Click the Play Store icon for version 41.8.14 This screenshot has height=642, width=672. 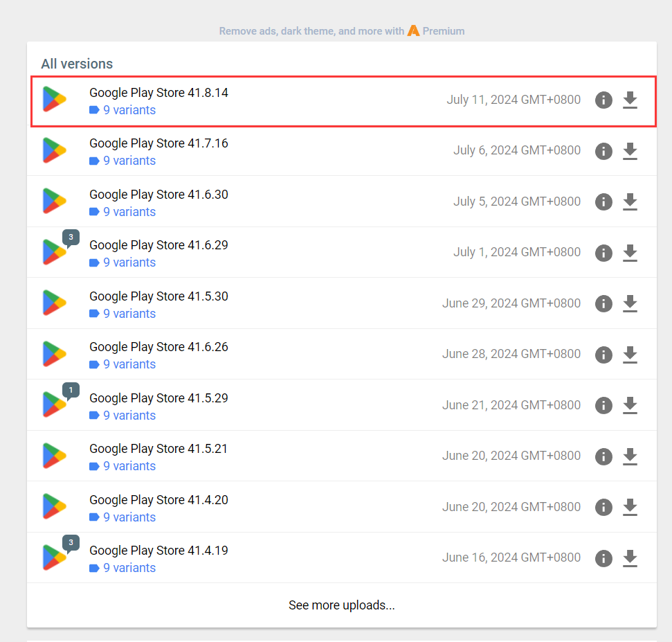pos(55,100)
